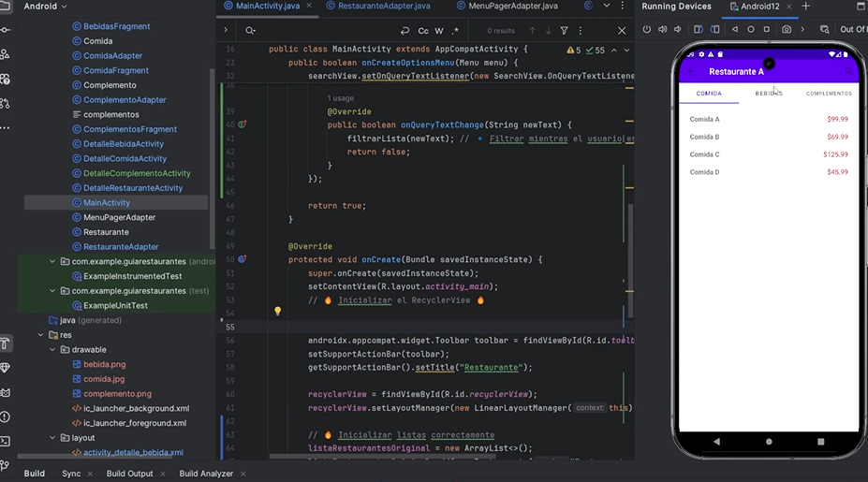Add a new running device with plus icon
Image resolution: width=868 pixels, height=482 pixels.
pyautogui.click(x=805, y=7)
